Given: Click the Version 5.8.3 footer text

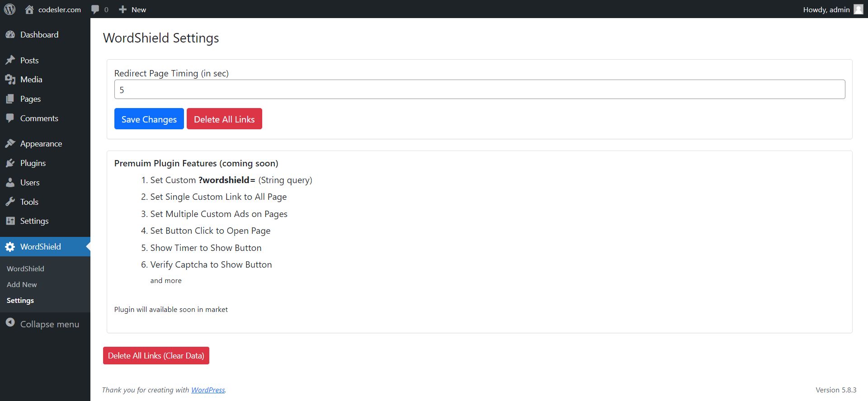Looking at the screenshot, I should point(836,390).
